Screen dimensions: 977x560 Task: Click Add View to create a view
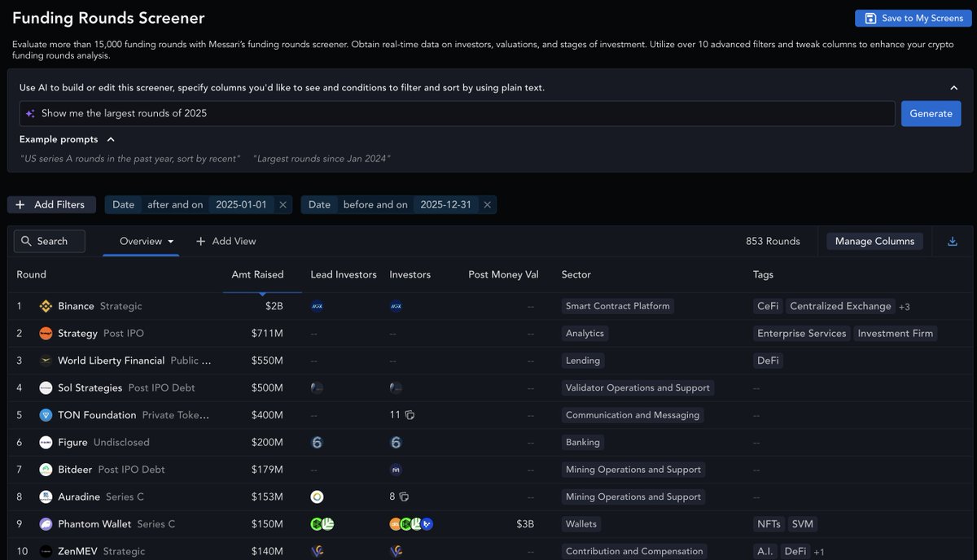226,241
